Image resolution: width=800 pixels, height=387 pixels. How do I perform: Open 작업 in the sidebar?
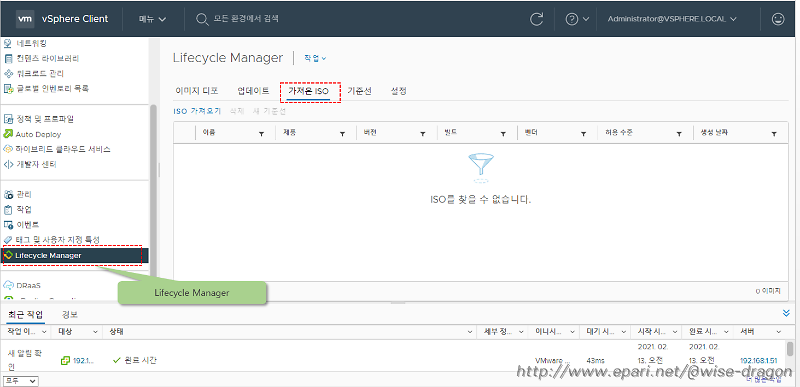click(24, 209)
